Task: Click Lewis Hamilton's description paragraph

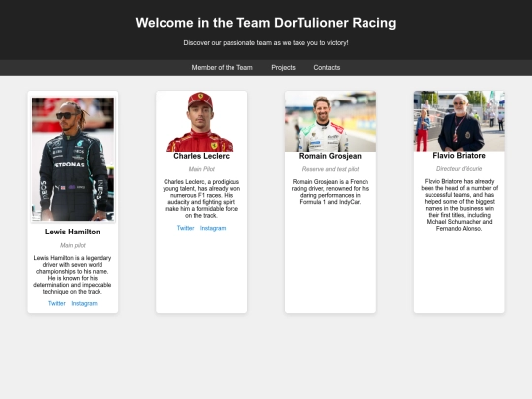Action: [73, 275]
